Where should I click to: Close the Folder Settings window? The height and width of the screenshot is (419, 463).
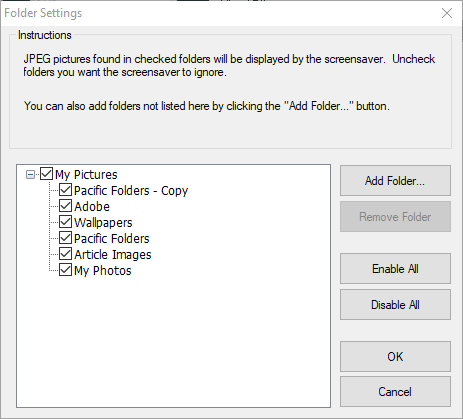(x=447, y=13)
